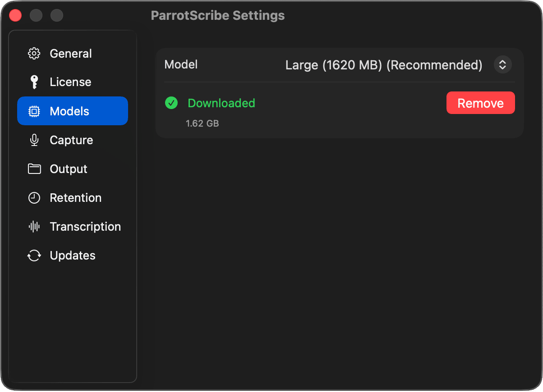Open the Updates settings label
The width and height of the screenshot is (543, 392).
[73, 255]
